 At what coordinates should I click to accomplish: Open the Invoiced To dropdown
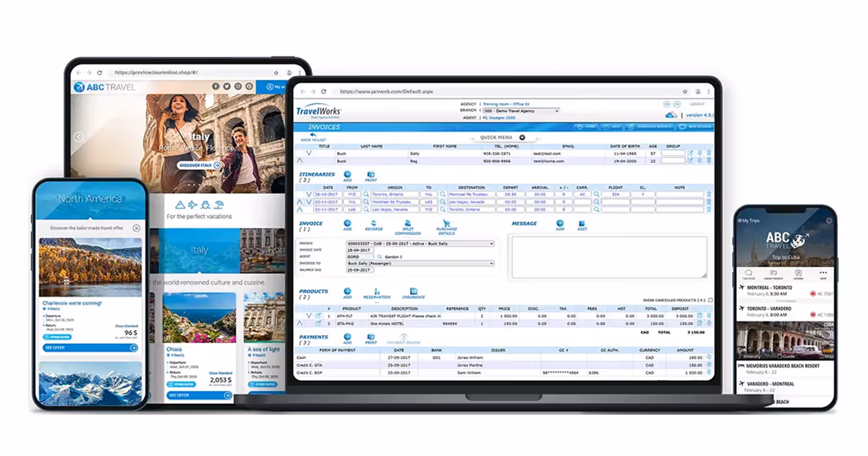420,263
